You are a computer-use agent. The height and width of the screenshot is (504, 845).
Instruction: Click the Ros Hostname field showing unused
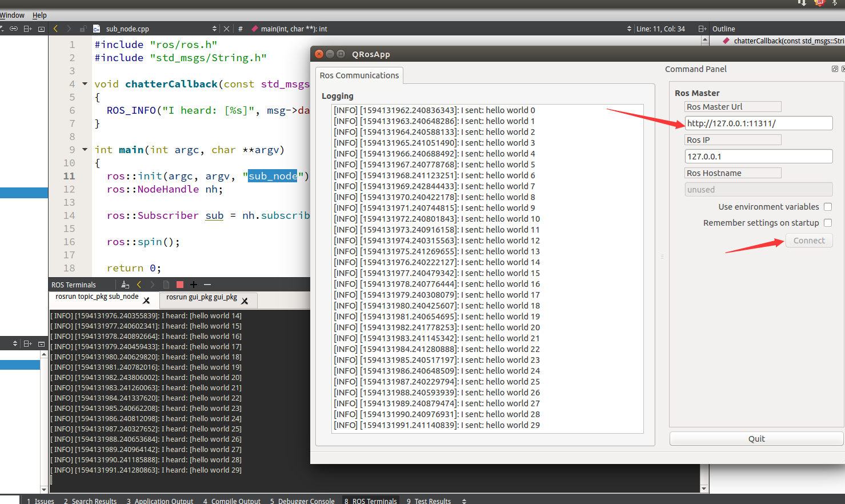click(x=759, y=190)
